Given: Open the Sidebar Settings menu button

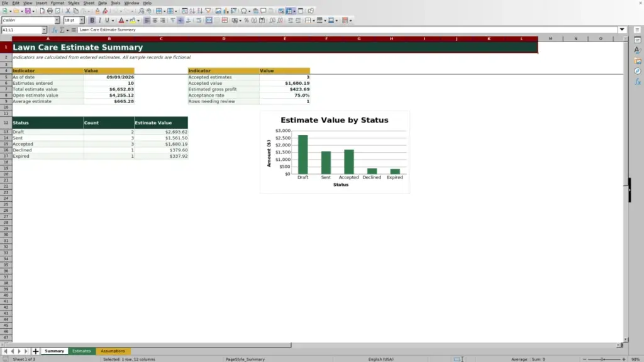Looking at the screenshot, I should (x=638, y=30).
